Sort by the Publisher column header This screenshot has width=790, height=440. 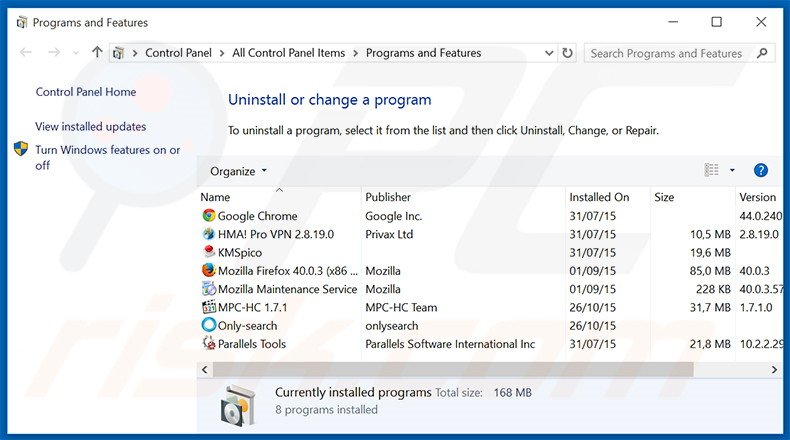(388, 197)
